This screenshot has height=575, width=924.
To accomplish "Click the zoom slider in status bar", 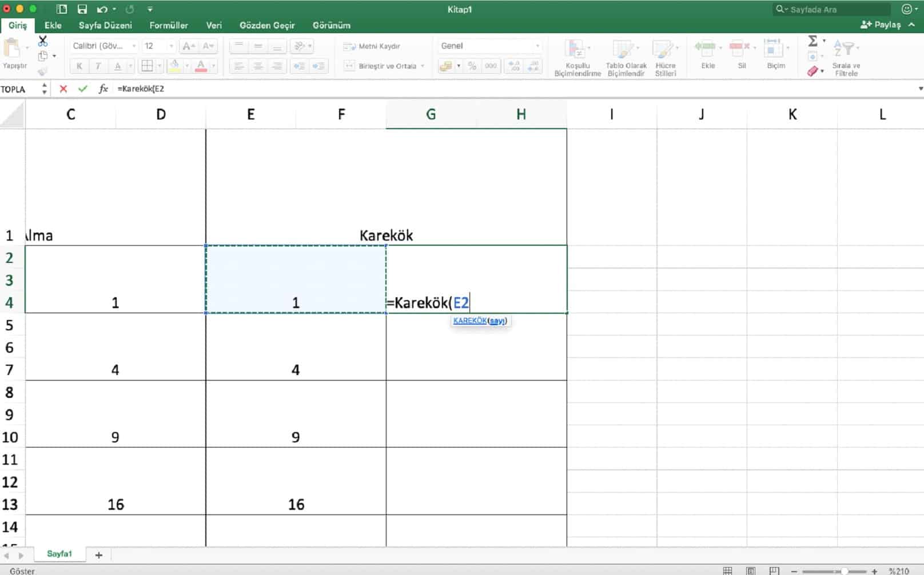I will point(844,571).
